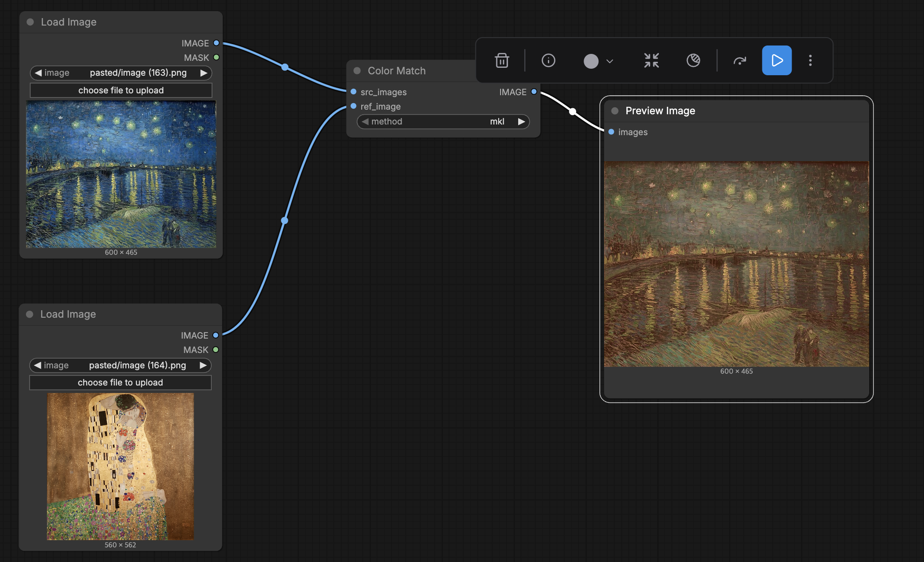The width and height of the screenshot is (924, 562).
Task: Select the top Load Image title bar
Action: (121, 22)
